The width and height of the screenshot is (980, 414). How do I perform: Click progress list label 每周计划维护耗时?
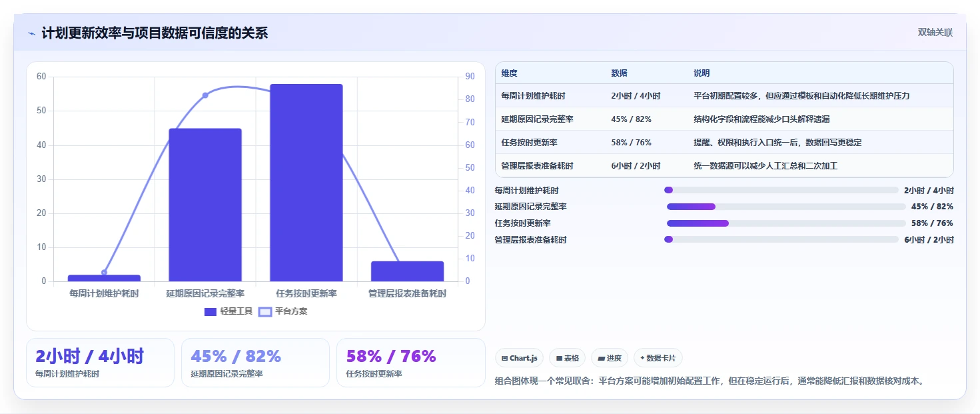coord(527,191)
